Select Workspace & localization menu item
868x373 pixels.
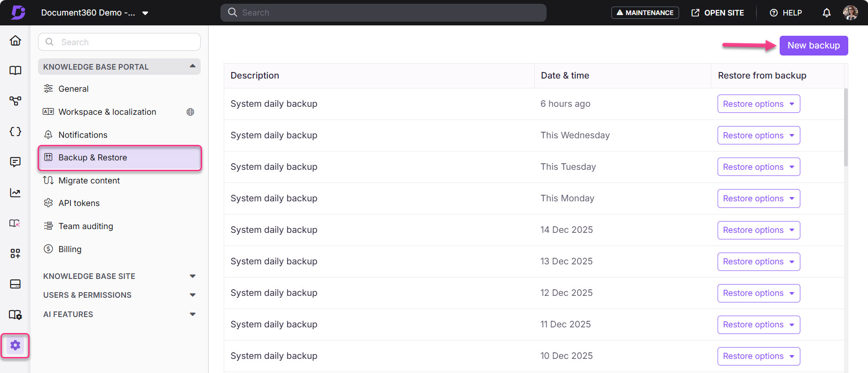(x=119, y=112)
